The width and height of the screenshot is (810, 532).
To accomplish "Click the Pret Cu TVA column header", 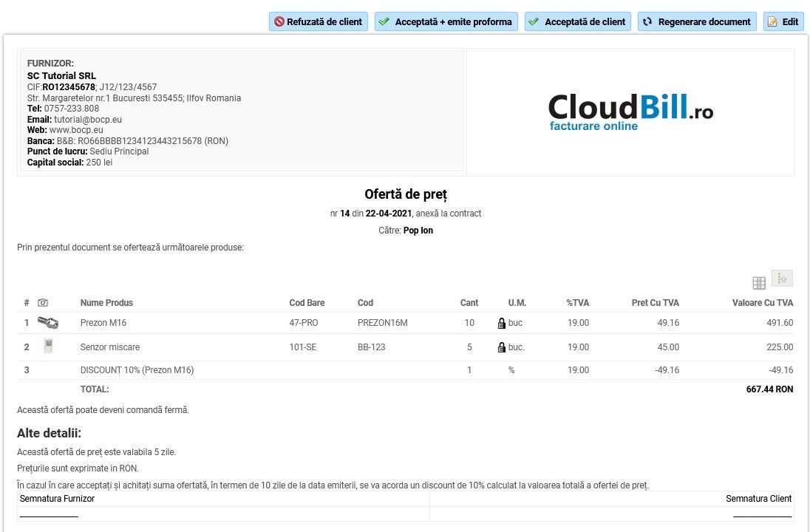I will coord(655,303).
